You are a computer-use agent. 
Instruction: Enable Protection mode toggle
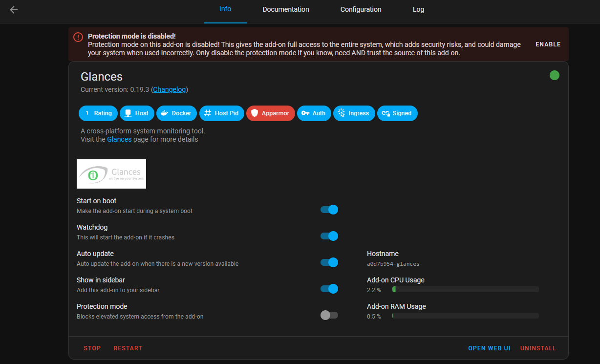click(x=329, y=315)
